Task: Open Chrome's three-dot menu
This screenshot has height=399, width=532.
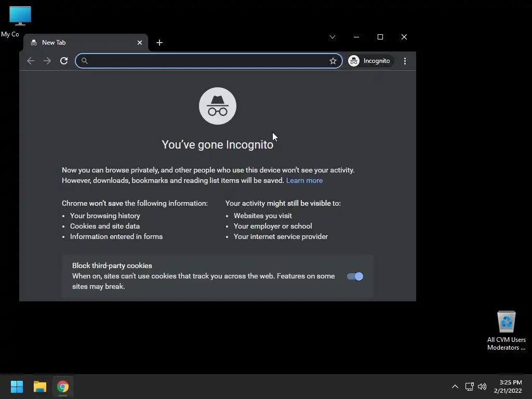Action: point(405,61)
